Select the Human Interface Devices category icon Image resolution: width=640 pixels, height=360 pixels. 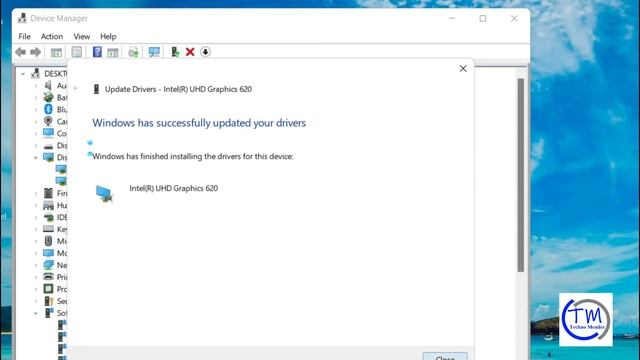48,205
